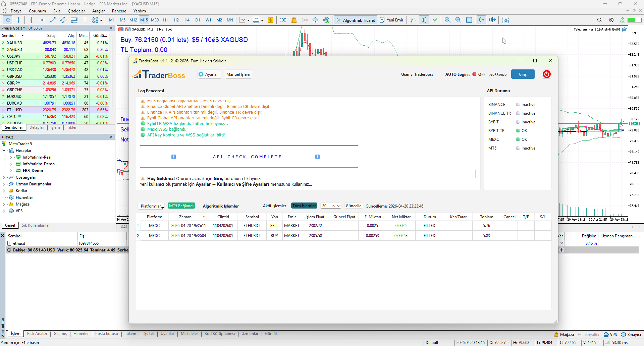Select the text label tool
The height and width of the screenshot is (346, 644).
pyautogui.click(x=85, y=20)
